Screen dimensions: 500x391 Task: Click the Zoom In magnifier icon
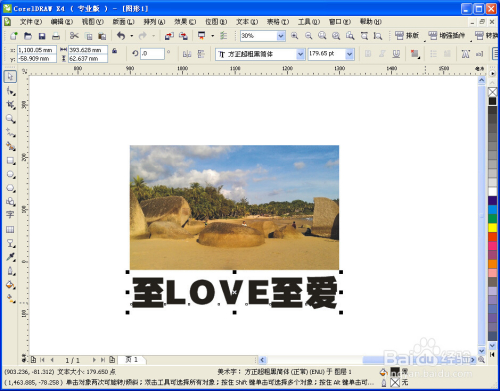pyautogui.click(x=295, y=36)
